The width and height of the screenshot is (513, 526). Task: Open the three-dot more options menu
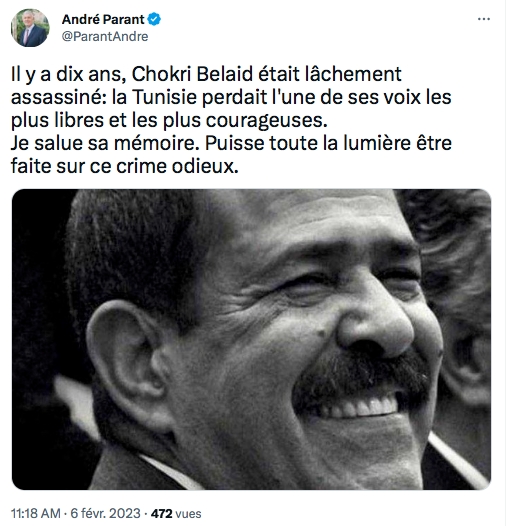point(483,19)
